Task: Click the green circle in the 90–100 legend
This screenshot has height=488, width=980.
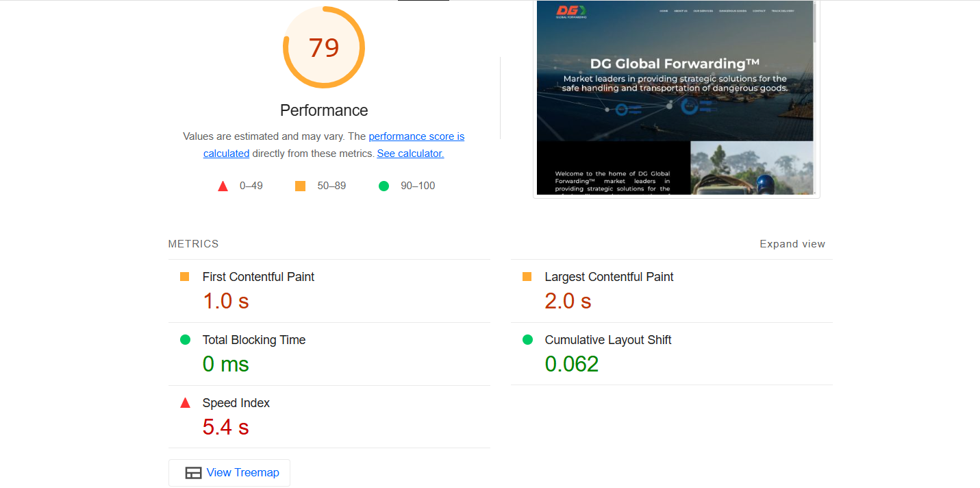Action: pos(384,185)
